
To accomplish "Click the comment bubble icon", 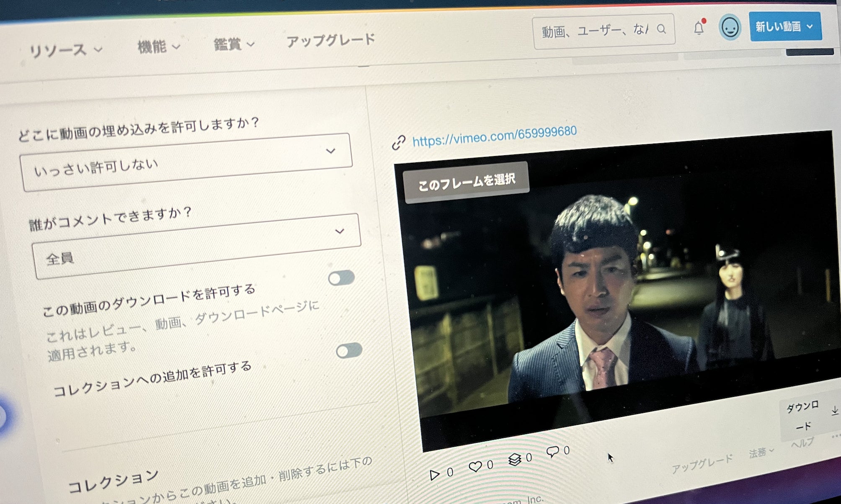I will (552, 451).
